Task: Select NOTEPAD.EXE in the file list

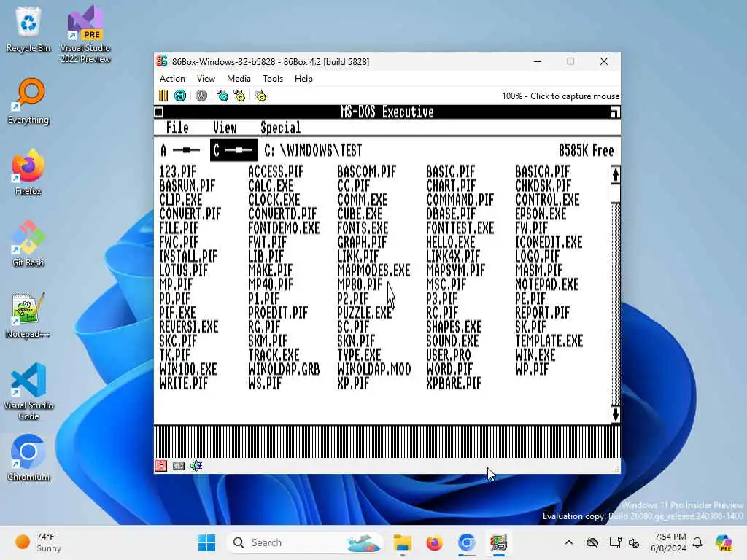Action: click(547, 285)
